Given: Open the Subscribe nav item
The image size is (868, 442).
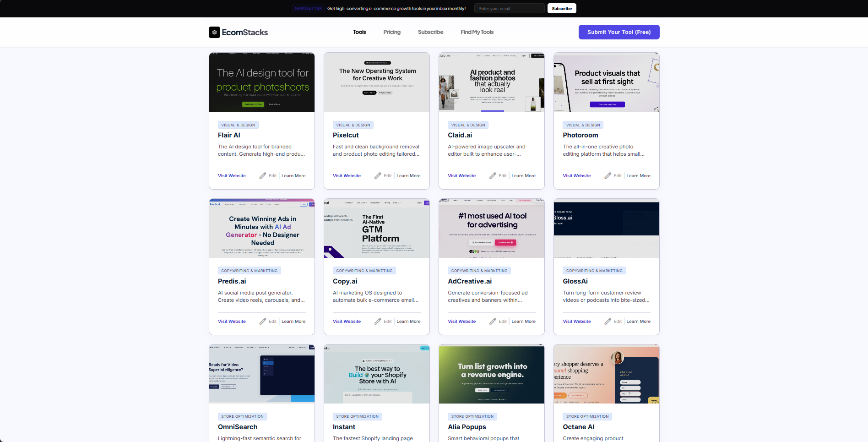Looking at the screenshot, I should point(430,32).
